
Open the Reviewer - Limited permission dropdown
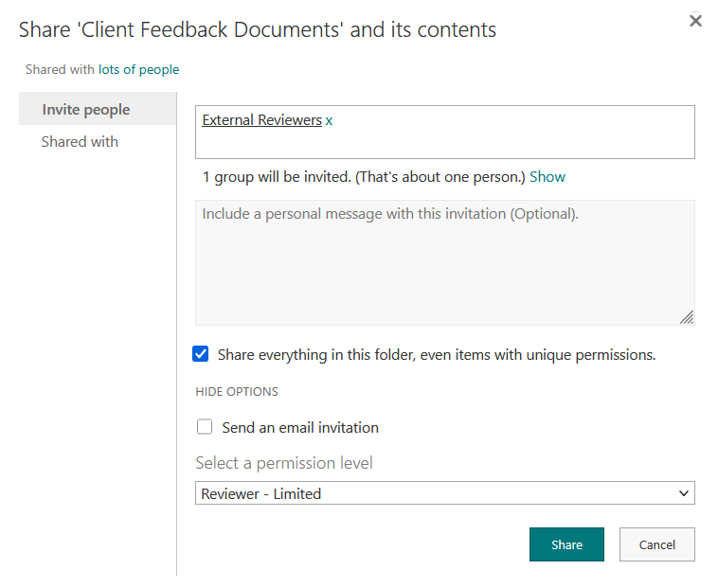point(444,493)
